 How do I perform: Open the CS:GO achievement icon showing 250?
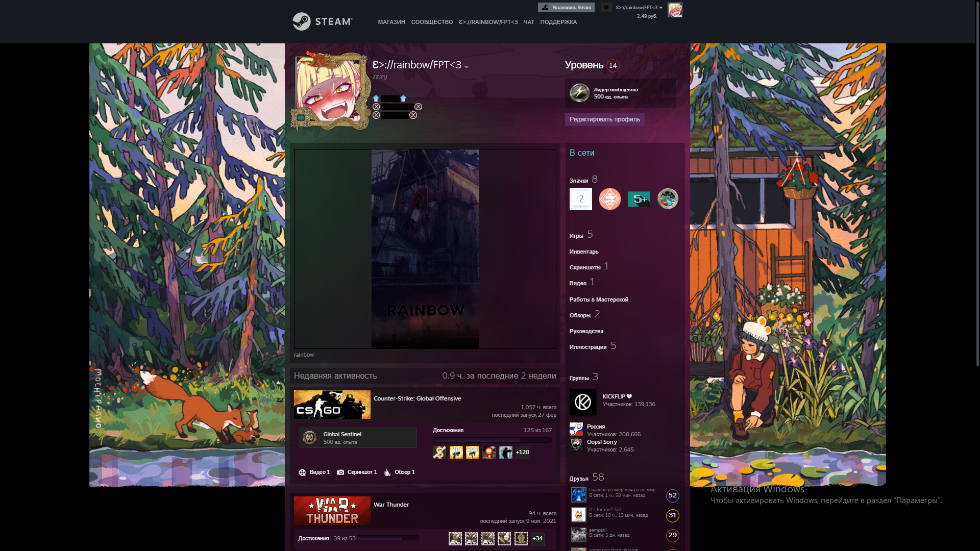click(x=473, y=453)
